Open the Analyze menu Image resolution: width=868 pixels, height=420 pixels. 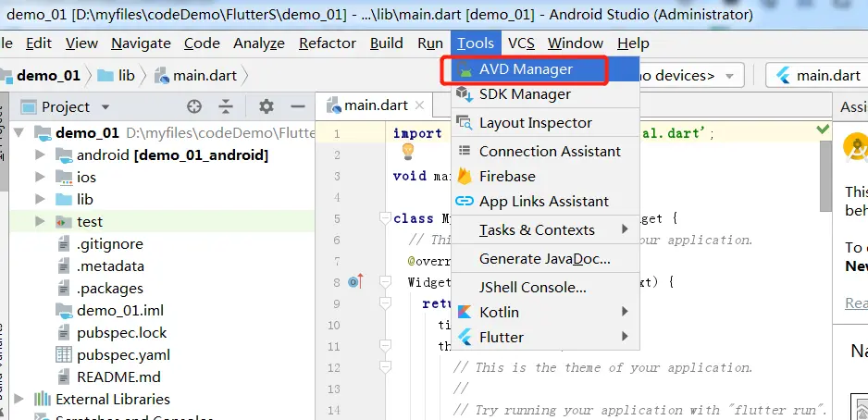click(259, 43)
